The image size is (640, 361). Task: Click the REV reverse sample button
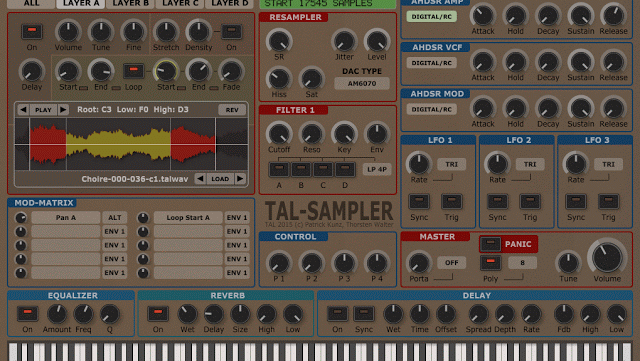(x=232, y=110)
